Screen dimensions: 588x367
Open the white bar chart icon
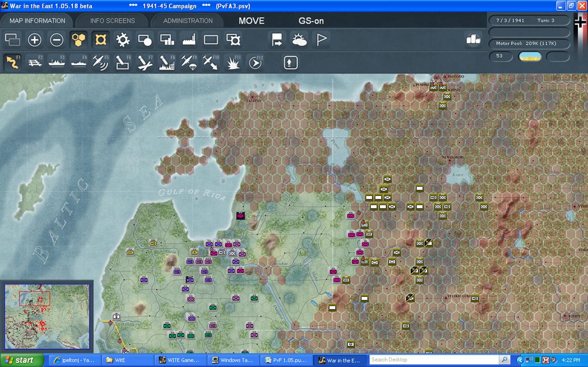click(473, 40)
